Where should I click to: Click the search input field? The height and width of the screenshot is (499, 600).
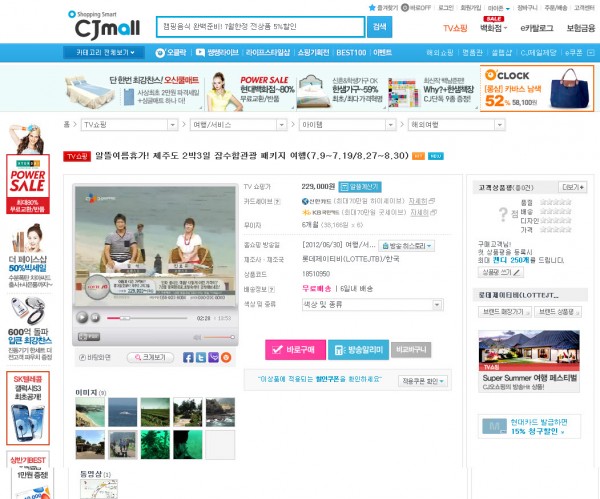click(260, 27)
